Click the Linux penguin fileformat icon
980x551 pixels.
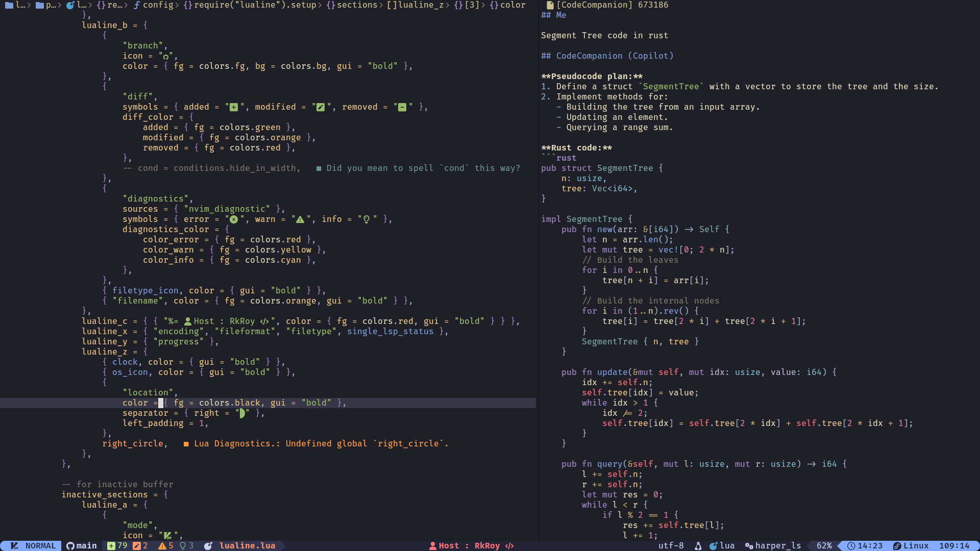[698, 546]
